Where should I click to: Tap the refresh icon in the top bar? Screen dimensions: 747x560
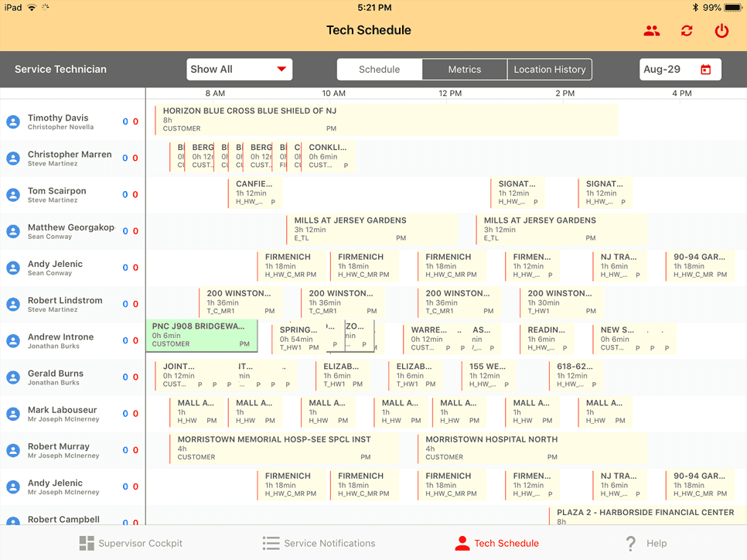pos(686,31)
